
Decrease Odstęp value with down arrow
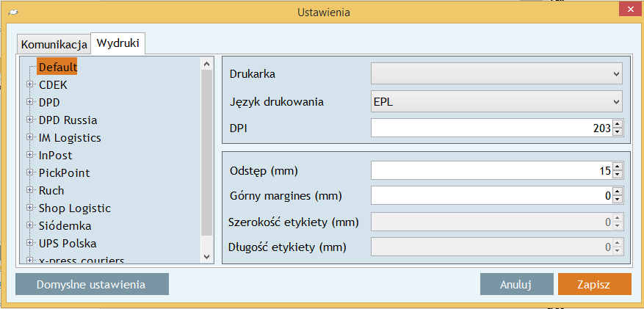(x=618, y=175)
